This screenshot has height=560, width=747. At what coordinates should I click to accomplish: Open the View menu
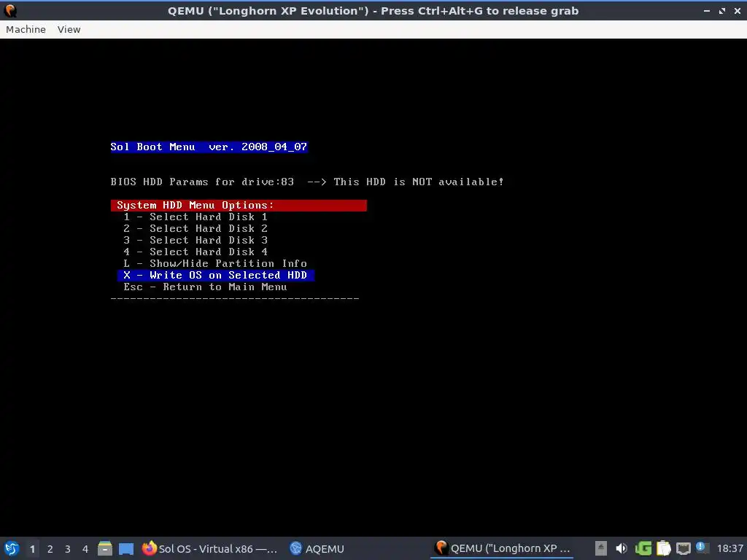click(x=69, y=29)
